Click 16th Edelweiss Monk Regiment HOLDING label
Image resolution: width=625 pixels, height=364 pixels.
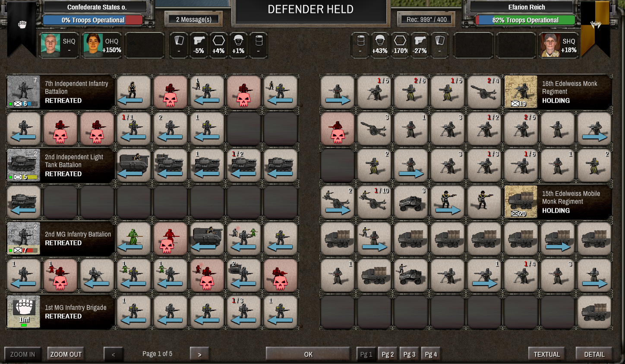point(556,100)
